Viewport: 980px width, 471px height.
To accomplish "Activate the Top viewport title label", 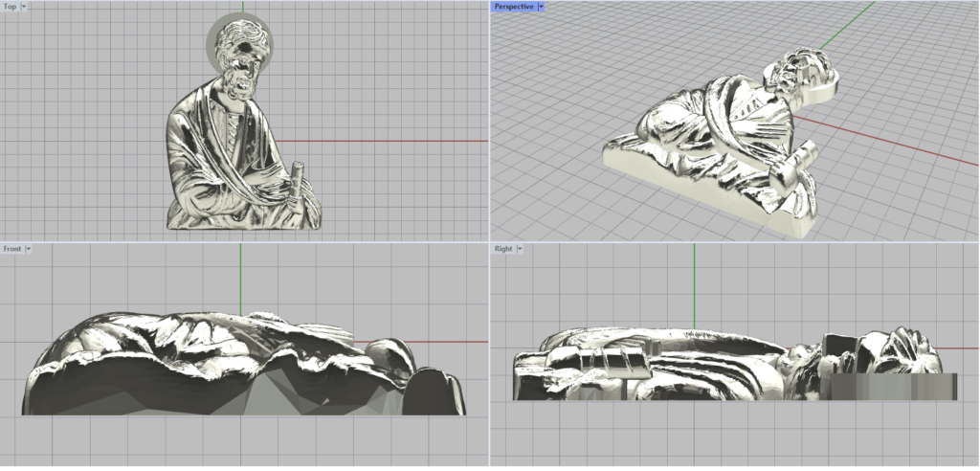I will 10,7.
